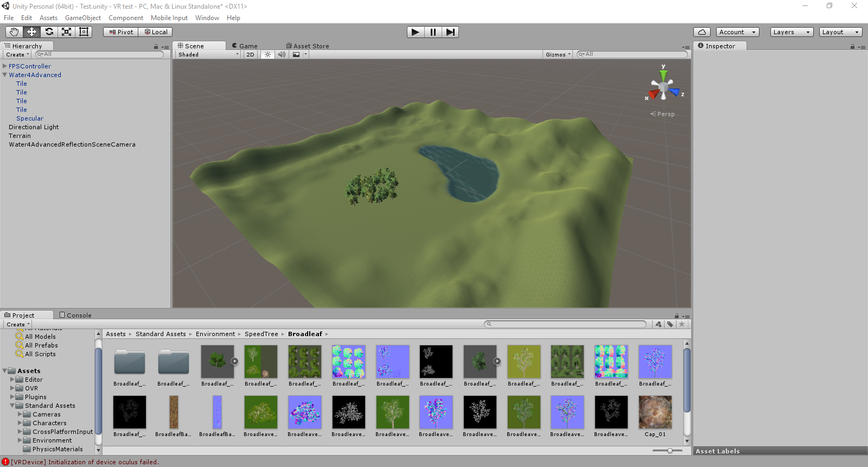Click the Project search field
The image size is (868, 467).
(565, 324)
